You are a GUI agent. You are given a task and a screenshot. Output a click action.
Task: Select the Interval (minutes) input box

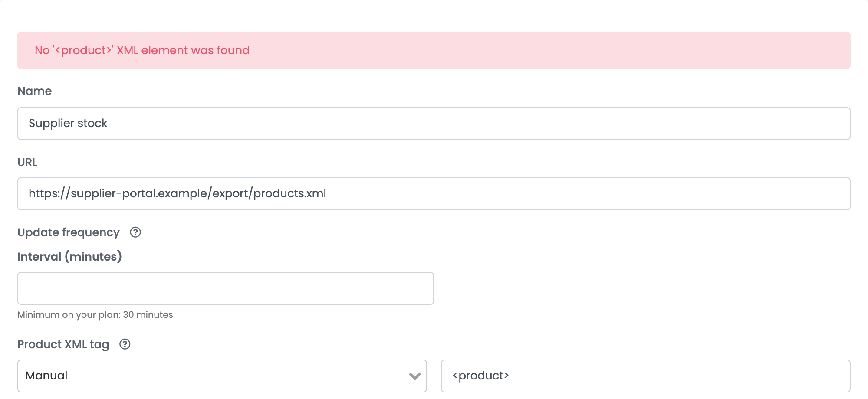tap(226, 288)
